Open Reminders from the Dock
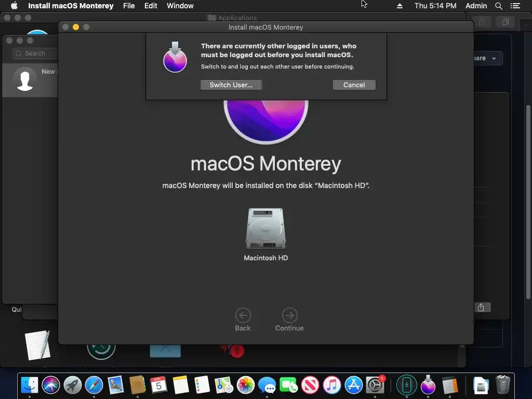The image size is (532, 399). 202,385
